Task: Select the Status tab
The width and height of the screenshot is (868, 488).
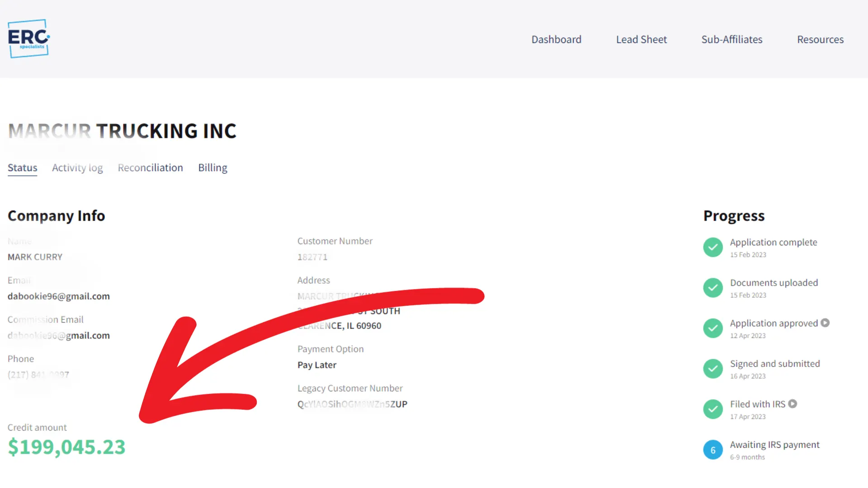Action: point(23,168)
